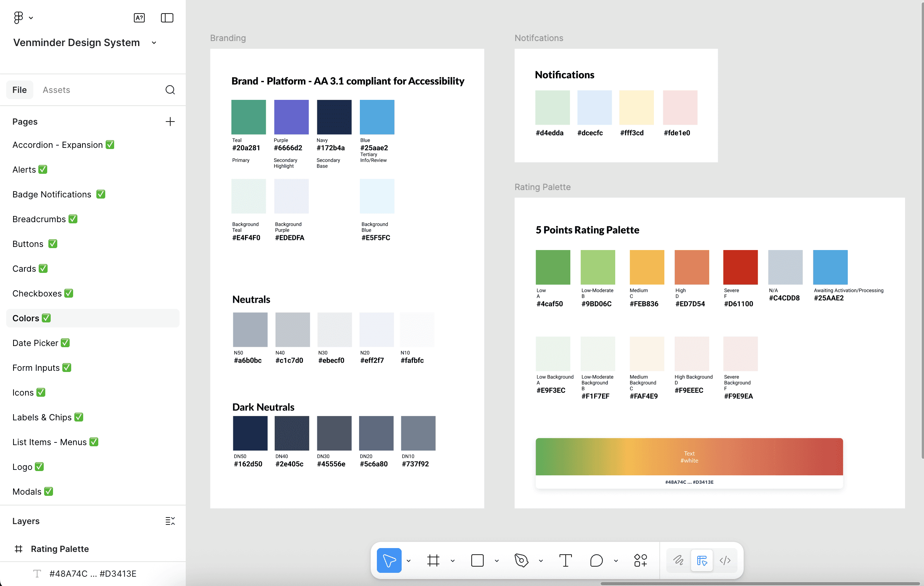Image resolution: width=924 pixels, height=586 pixels.
Task: Add a new page with plus
Action: (170, 122)
